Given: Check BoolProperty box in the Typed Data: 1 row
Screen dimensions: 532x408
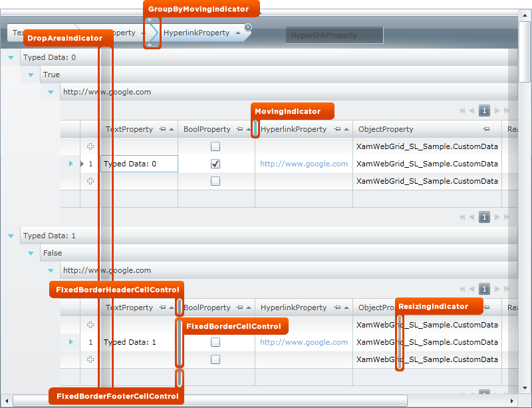Looking at the screenshot, I should click(215, 342).
